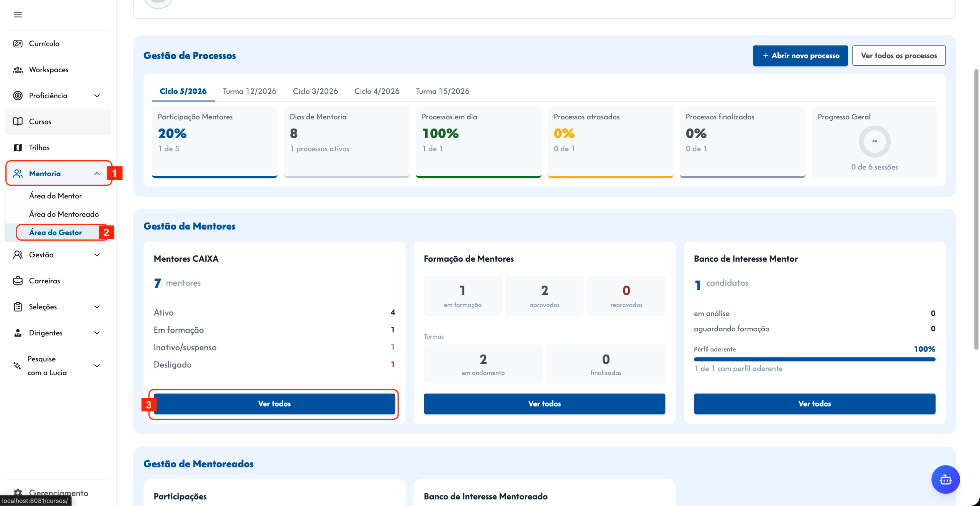The width and height of the screenshot is (980, 506).
Task: Click the Seleções clipboard icon
Action: 18,307
